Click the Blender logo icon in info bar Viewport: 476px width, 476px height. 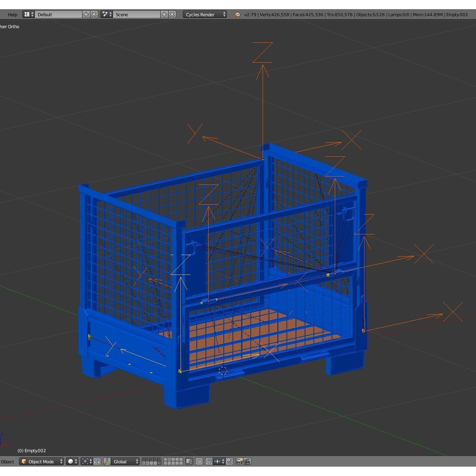237,14
